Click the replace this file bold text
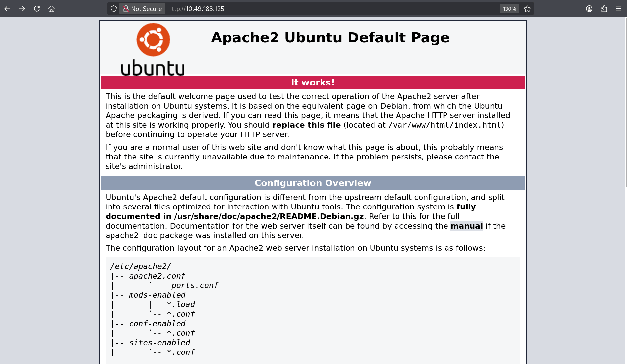The image size is (627, 364). (x=306, y=125)
